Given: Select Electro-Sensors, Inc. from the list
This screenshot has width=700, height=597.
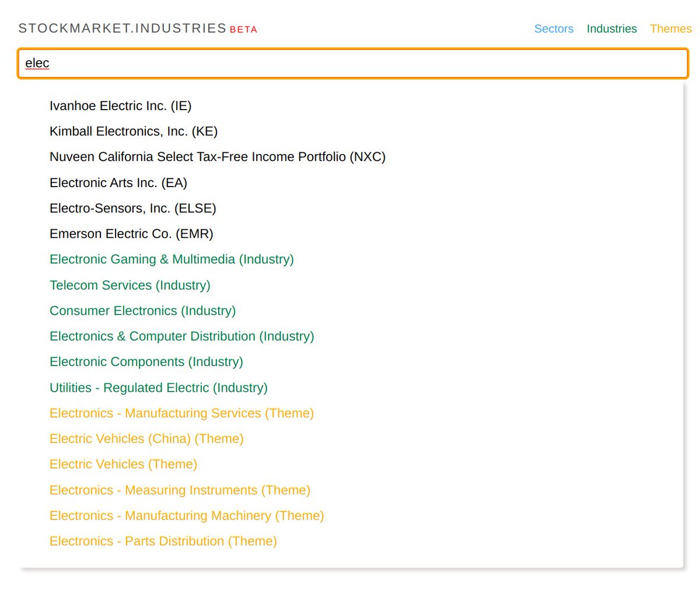Looking at the screenshot, I should click(x=132, y=208).
